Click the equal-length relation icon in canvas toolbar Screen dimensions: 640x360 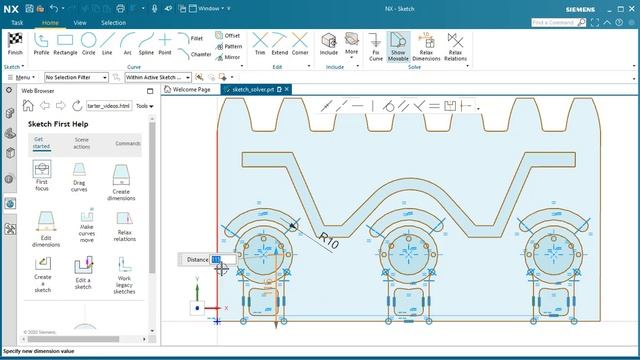click(x=434, y=106)
